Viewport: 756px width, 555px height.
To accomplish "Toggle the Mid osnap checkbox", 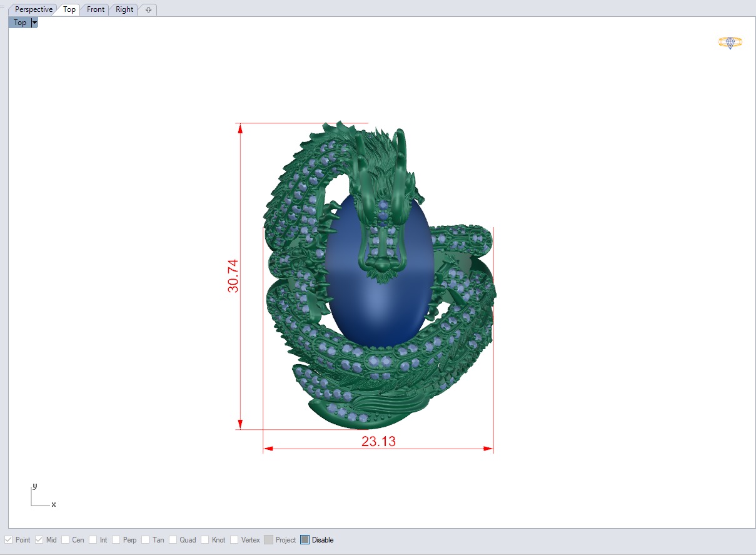I will click(x=39, y=540).
